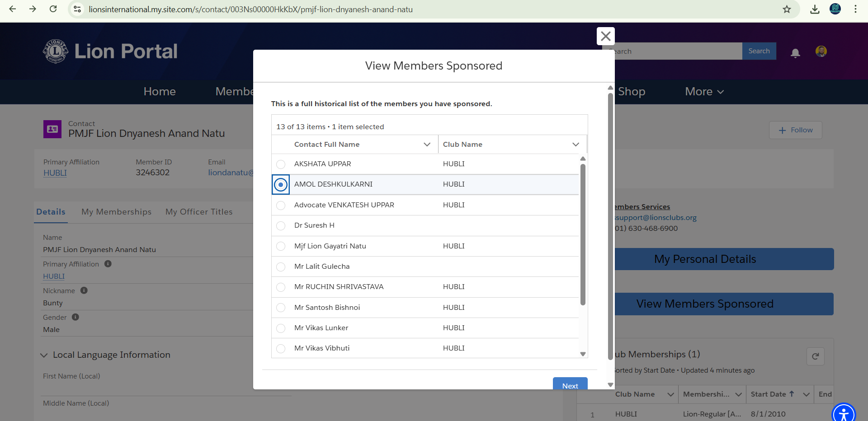Open Club Name column dropdown in dialog

coord(576,145)
